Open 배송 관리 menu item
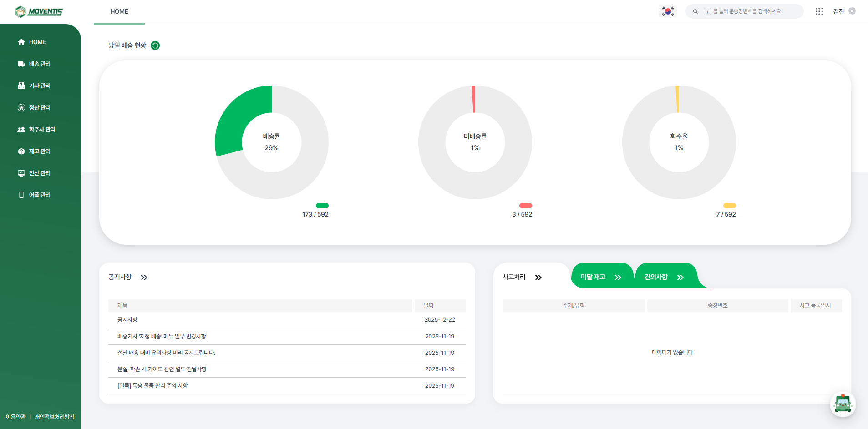The height and width of the screenshot is (429, 868). pyautogui.click(x=40, y=64)
